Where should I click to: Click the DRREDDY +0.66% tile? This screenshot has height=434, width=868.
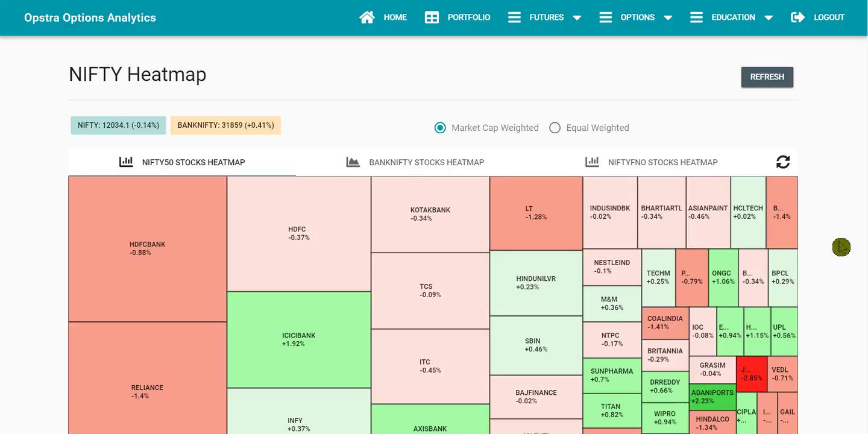[x=665, y=387]
